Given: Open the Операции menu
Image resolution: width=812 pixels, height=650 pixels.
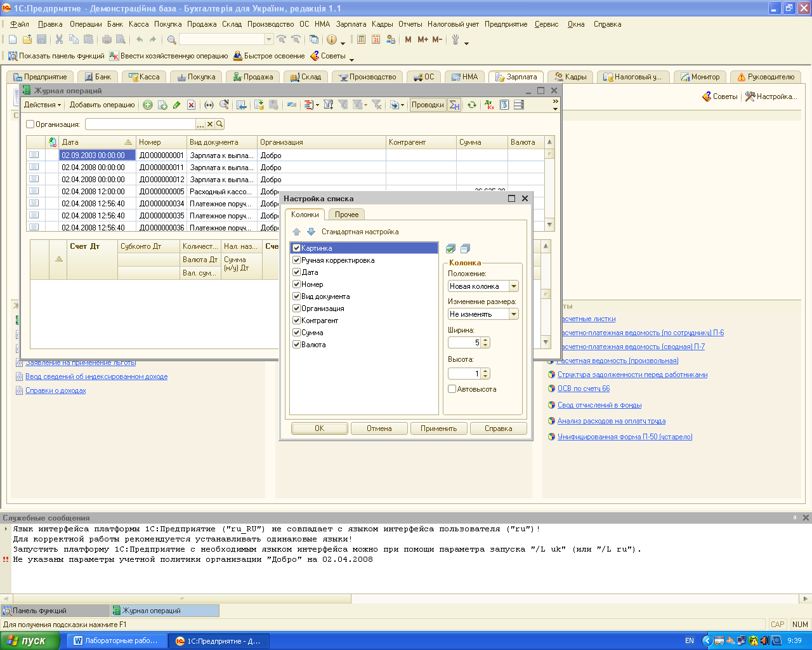Looking at the screenshot, I should 86,24.
